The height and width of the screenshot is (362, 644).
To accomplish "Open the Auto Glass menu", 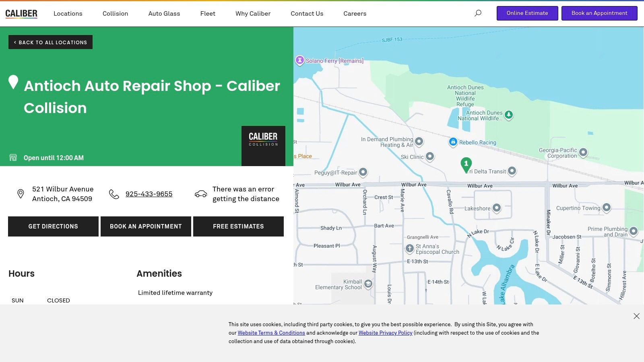I will coord(164,14).
